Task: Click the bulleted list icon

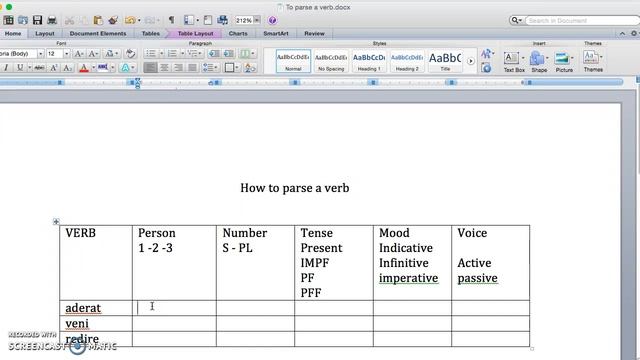Action: [x=151, y=53]
